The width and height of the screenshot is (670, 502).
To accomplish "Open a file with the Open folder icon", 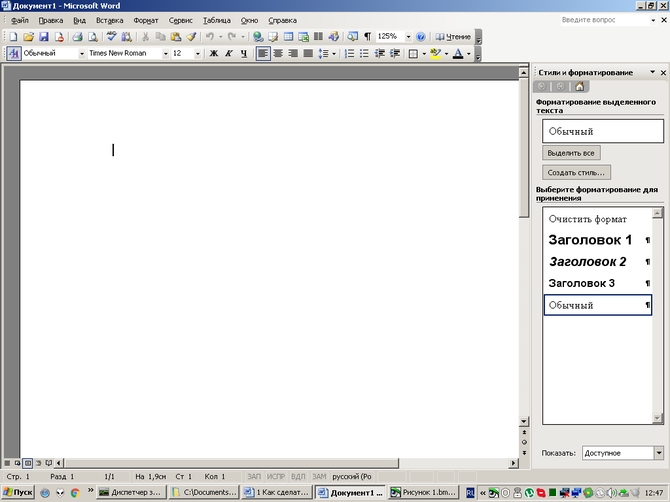I will point(28,36).
